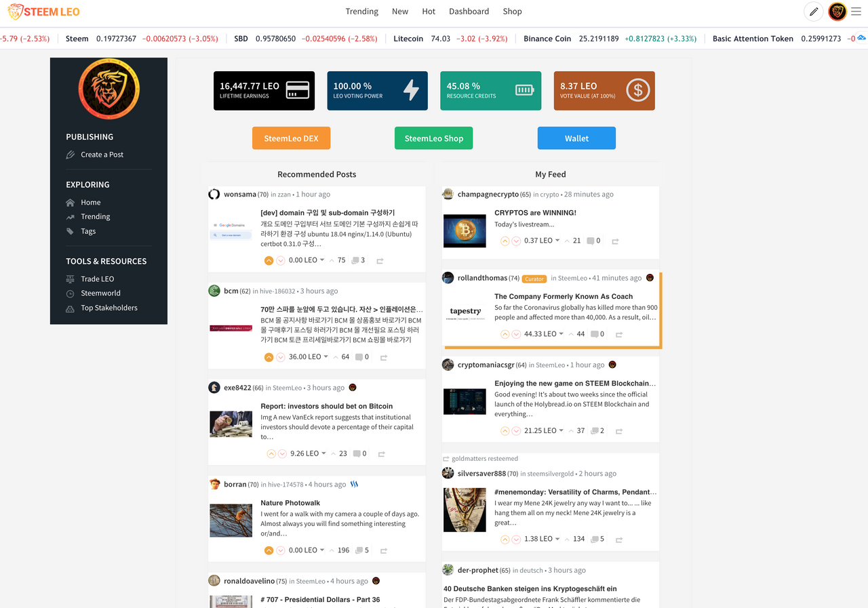The image size is (868, 608).
Task: Click the Top Stakeholders bank icon
Action: coord(70,308)
